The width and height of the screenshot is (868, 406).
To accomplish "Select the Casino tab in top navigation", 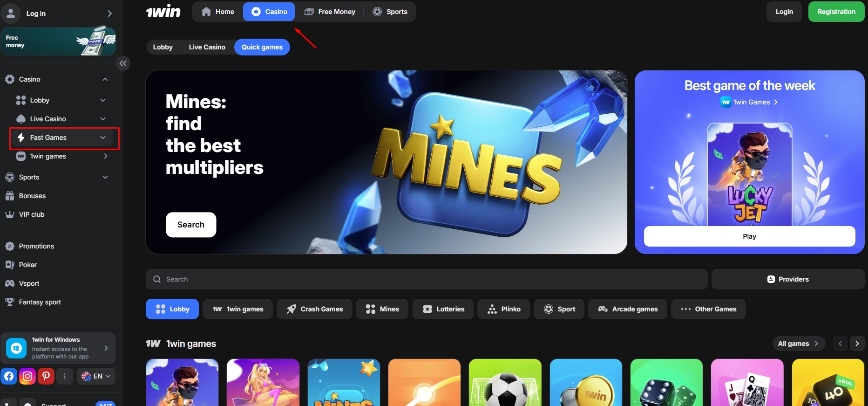I will click(269, 12).
